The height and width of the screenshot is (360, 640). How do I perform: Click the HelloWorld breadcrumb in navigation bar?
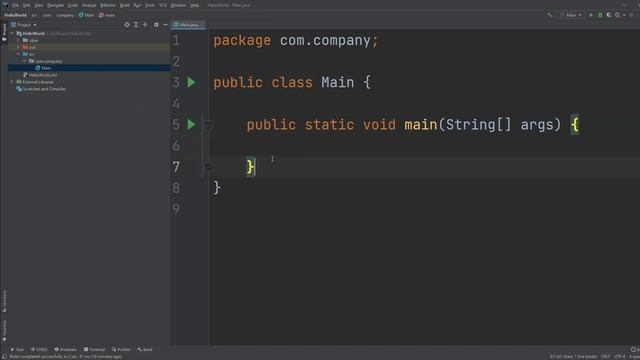click(15, 15)
